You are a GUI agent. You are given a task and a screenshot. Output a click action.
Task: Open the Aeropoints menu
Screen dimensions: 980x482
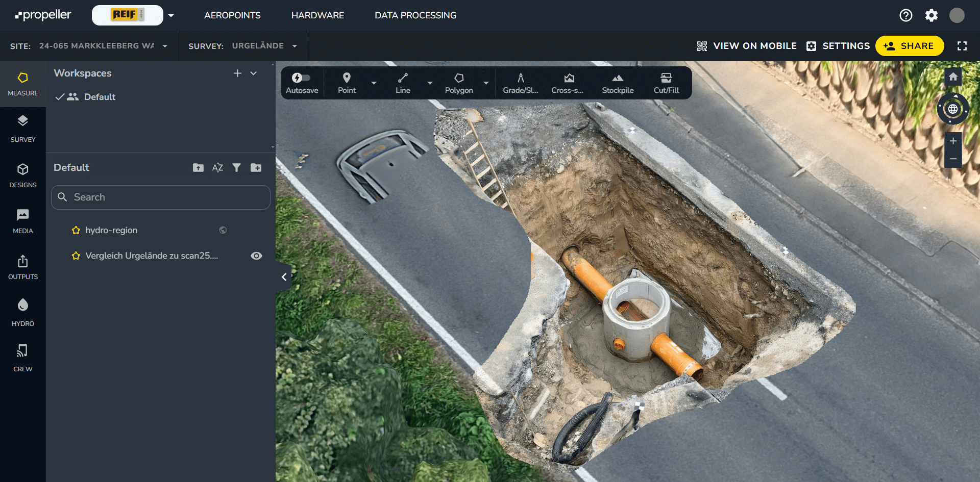[232, 15]
